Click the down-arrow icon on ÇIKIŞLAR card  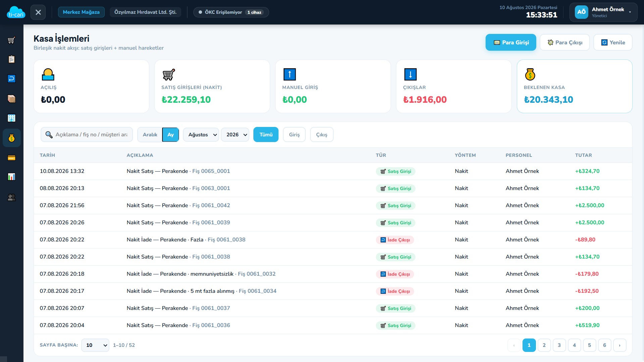(410, 74)
